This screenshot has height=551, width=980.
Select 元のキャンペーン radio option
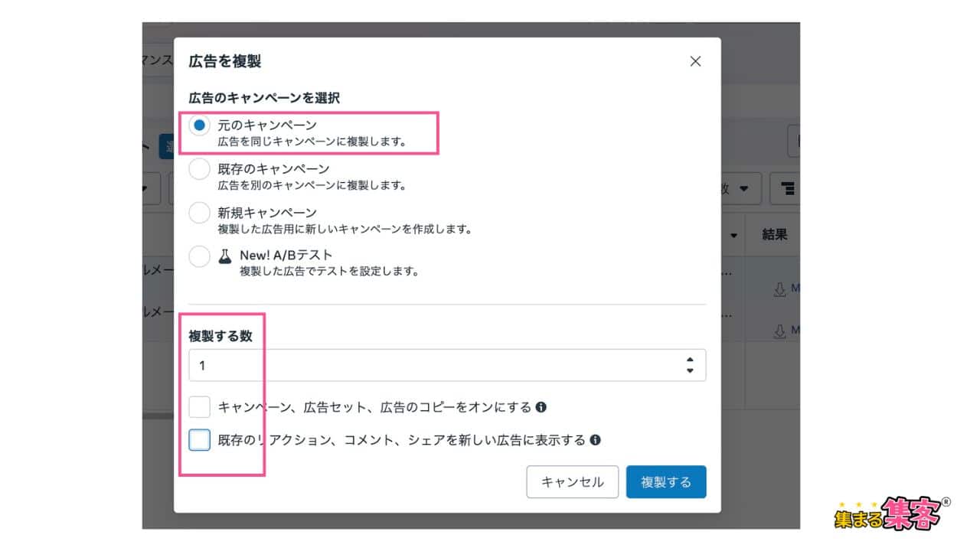(199, 126)
